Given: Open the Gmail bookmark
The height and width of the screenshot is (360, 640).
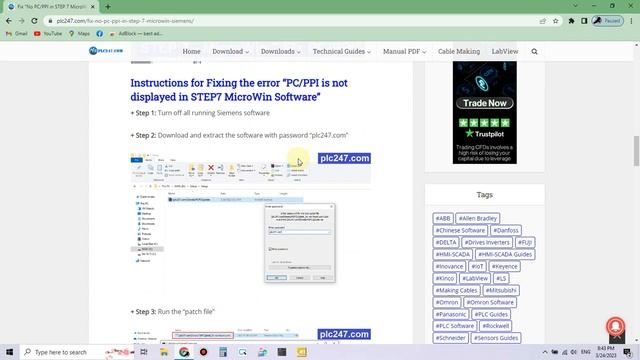Looking at the screenshot, I should (17, 33).
